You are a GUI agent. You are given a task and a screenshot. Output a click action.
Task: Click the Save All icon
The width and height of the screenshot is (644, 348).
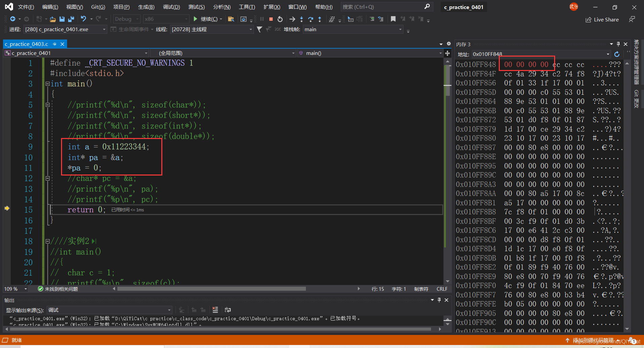71,19
